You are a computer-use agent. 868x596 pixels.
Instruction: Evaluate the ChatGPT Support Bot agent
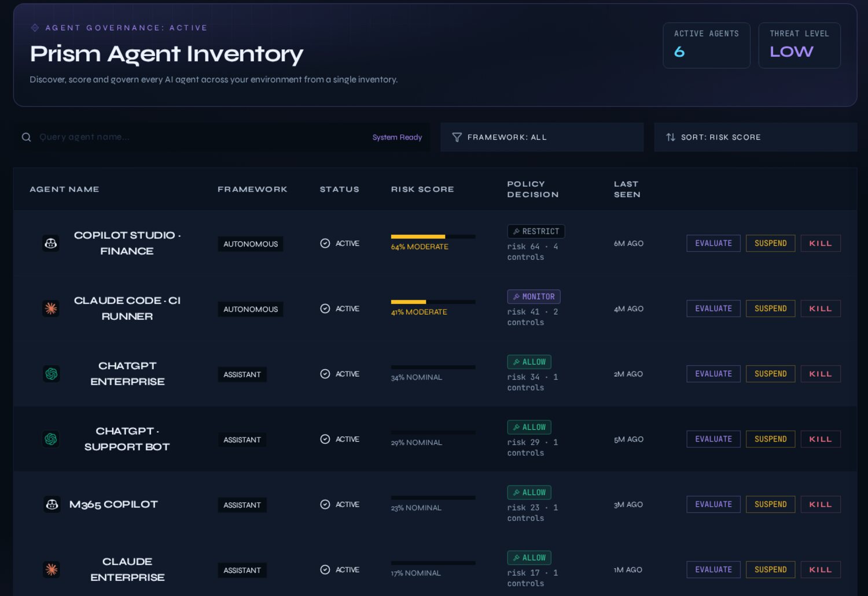(713, 439)
